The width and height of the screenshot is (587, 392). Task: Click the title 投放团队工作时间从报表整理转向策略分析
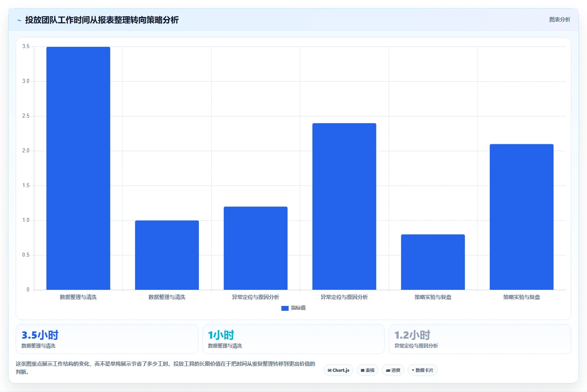coord(102,20)
